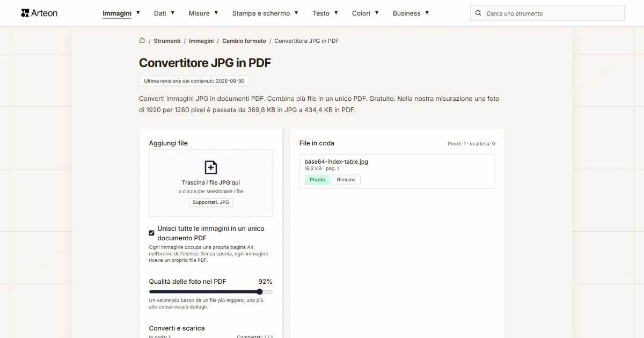
Task: Click the 18,2 KB · pag. 1 text
Action: (322, 168)
